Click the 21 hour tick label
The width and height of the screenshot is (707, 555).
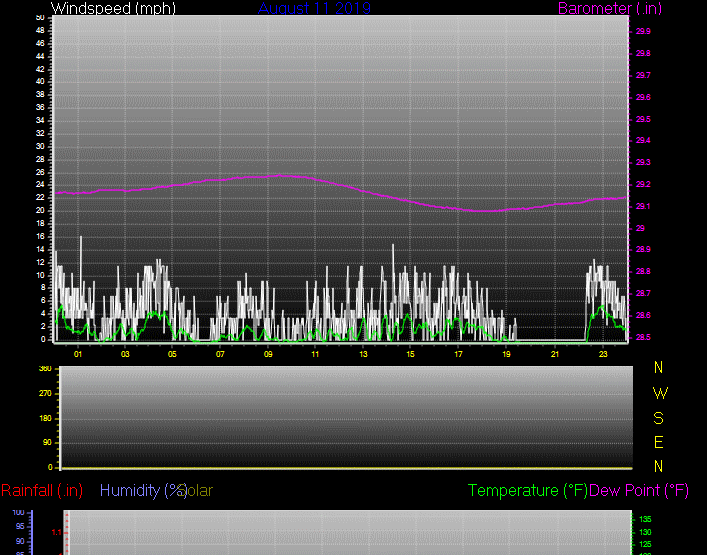point(555,354)
